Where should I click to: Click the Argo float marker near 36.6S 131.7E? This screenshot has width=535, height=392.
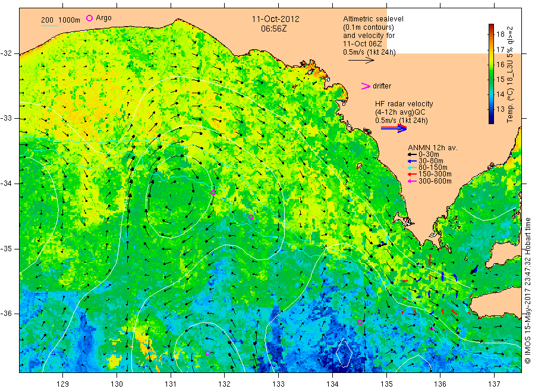tap(207, 353)
